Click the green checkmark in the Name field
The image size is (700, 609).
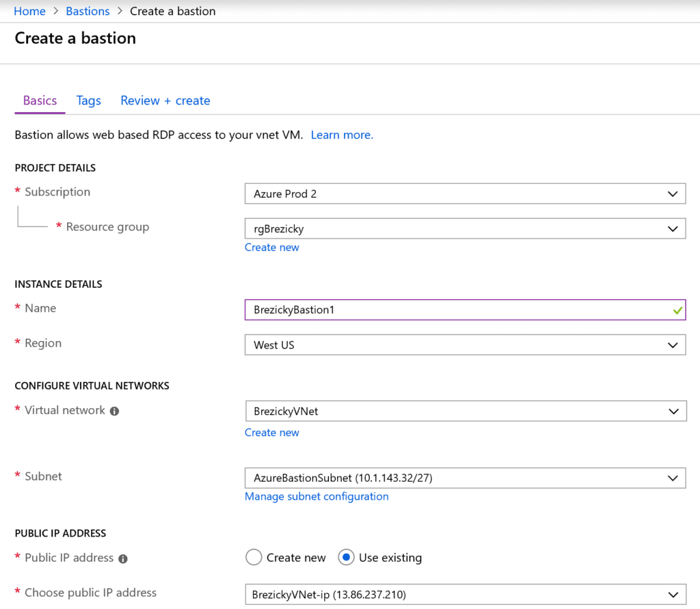677,310
